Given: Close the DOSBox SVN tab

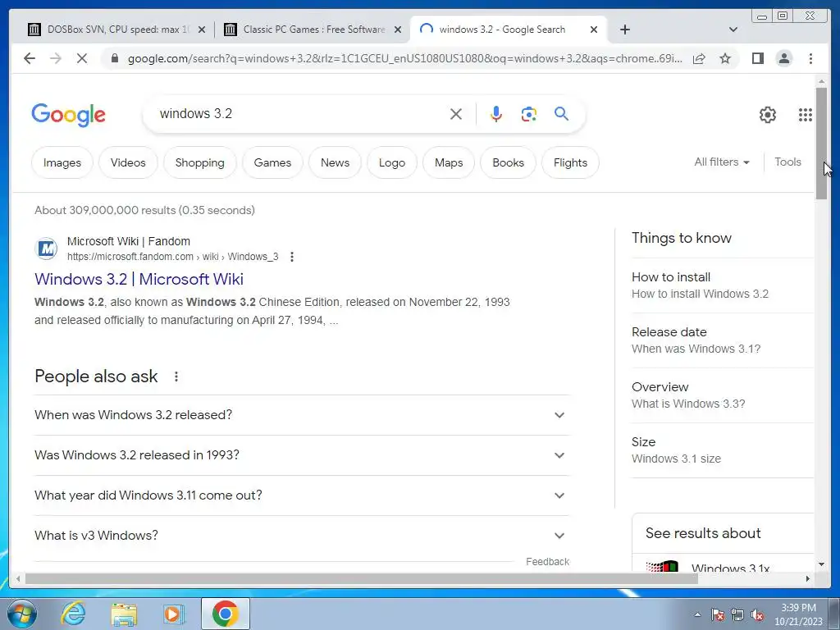Looking at the screenshot, I should point(202,30).
